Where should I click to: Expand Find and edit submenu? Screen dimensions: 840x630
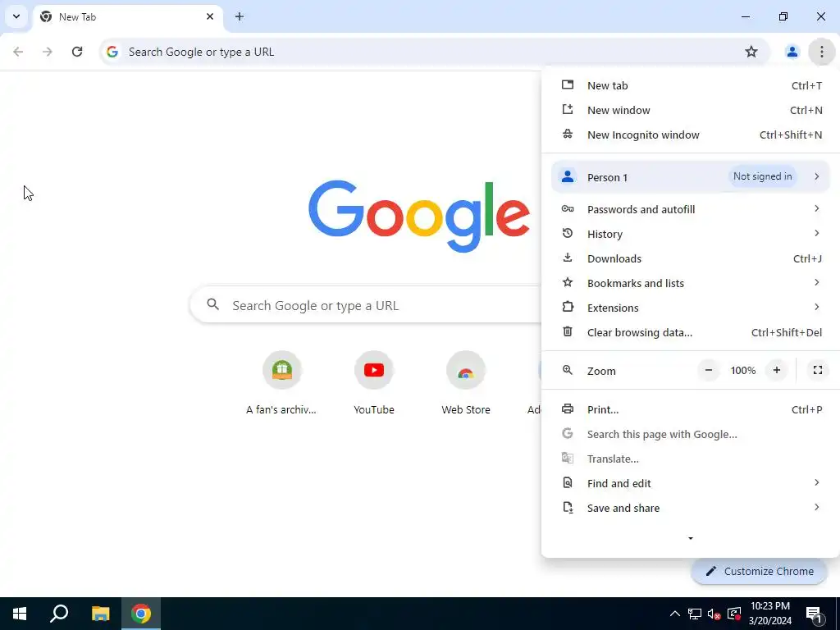[691, 484]
